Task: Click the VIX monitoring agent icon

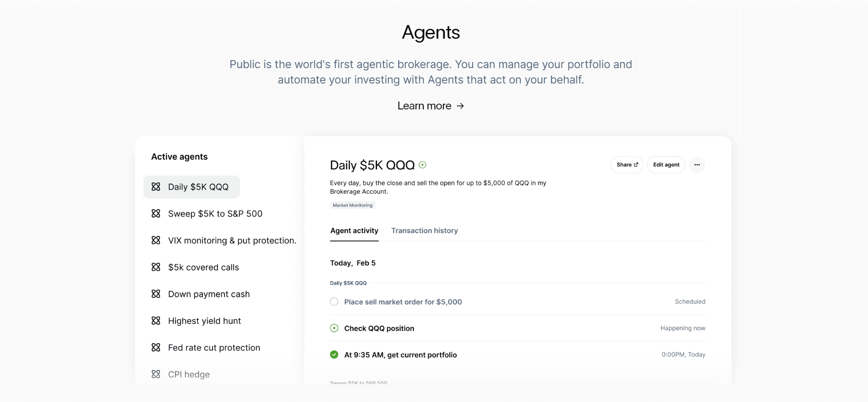Action: [x=156, y=240]
